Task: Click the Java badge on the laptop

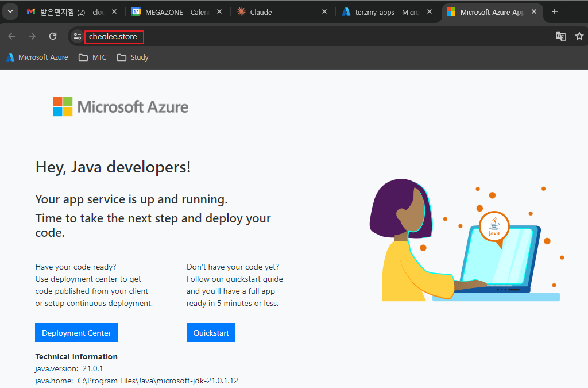Action: (494, 226)
